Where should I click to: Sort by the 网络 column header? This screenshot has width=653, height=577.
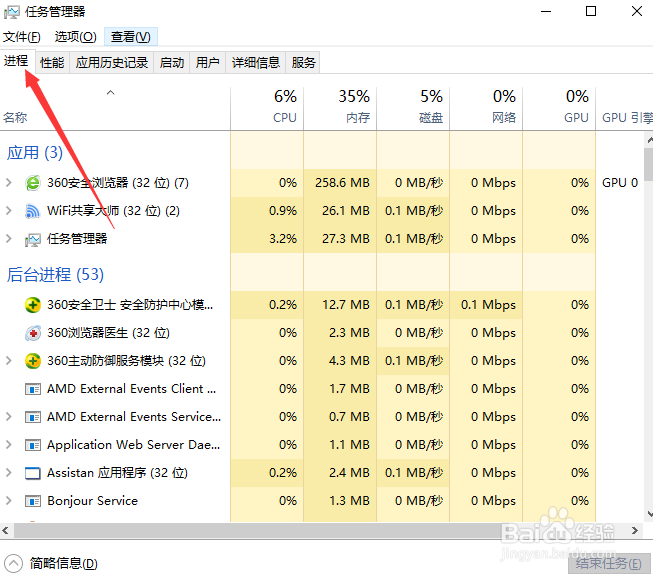[x=486, y=108]
